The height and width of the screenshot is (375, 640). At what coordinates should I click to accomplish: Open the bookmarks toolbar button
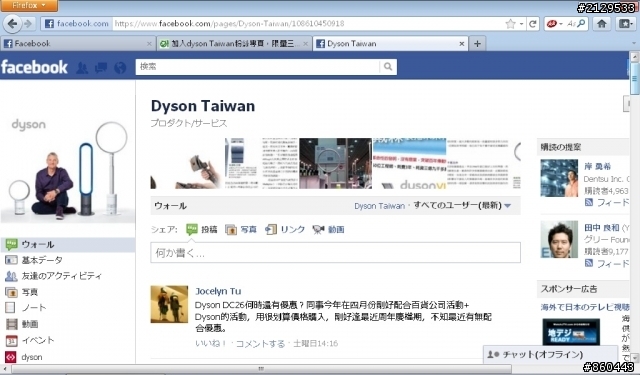click(626, 24)
